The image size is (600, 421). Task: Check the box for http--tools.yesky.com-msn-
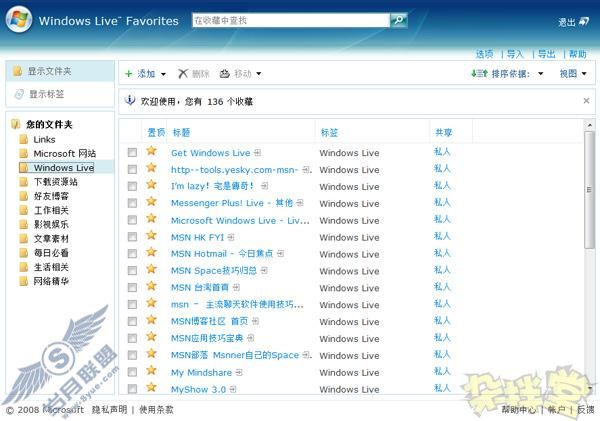tap(132, 170)
